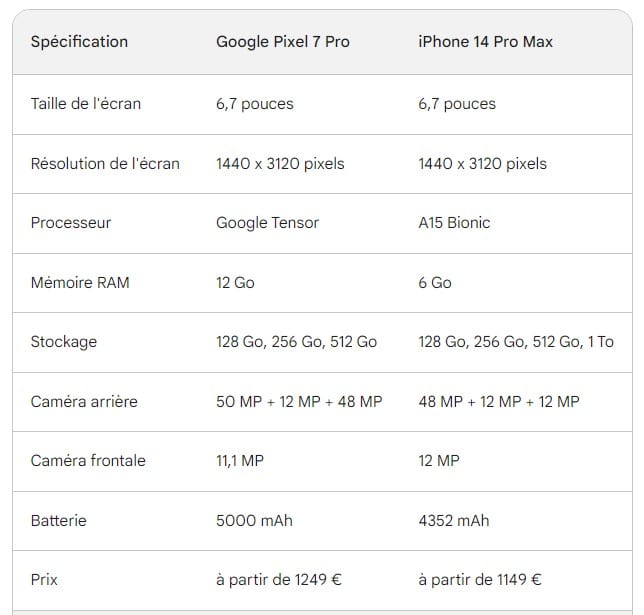Viewport: 644px width, 615px height.
Task: Select the price à partir de 1149 €
Action: coord(480,580)
